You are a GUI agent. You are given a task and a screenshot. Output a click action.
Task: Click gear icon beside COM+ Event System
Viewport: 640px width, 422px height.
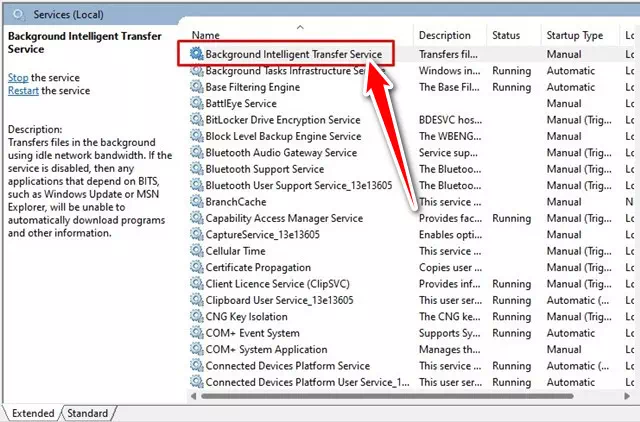(196, 333)
